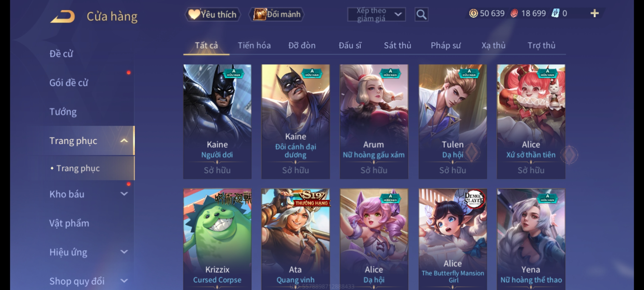The height and width of the screenshot is (290, 644).
Task: Expand the Hiệu ứng sidebar section
Action: coord(124,252)
